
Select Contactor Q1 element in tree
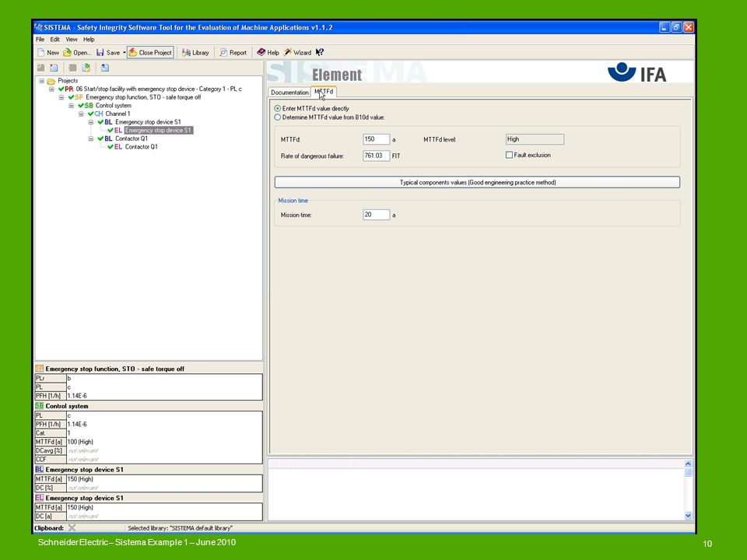[x=141, y=147]
